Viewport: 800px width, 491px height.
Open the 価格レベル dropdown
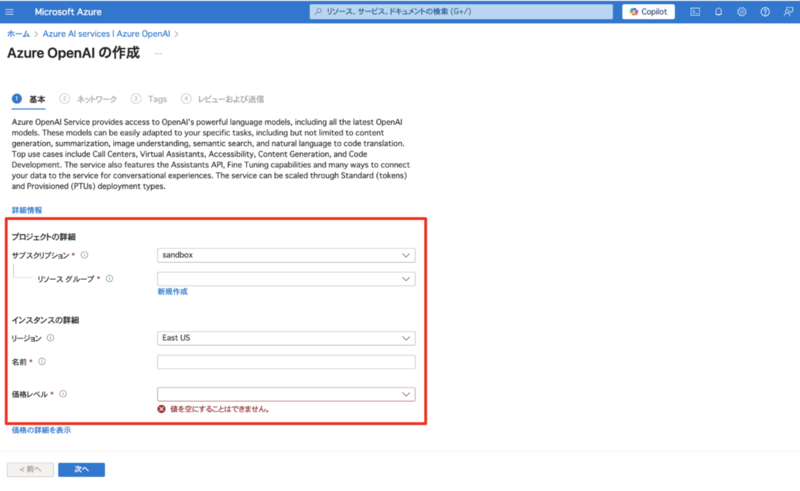[286, 394]
